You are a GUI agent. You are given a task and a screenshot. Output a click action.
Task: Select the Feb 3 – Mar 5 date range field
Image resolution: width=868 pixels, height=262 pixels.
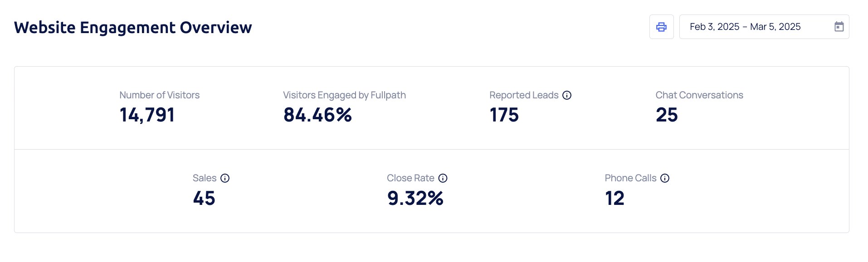click(745, 27)
